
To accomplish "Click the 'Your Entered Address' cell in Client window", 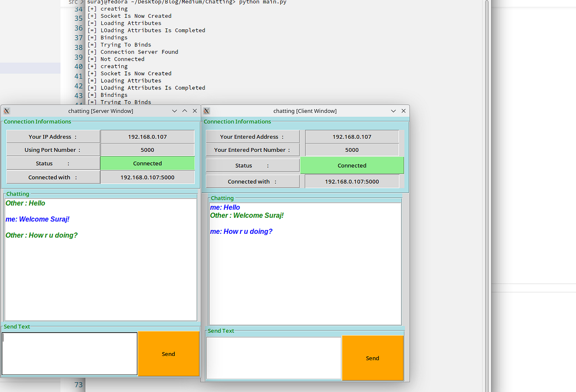I will tap(252, 136).
